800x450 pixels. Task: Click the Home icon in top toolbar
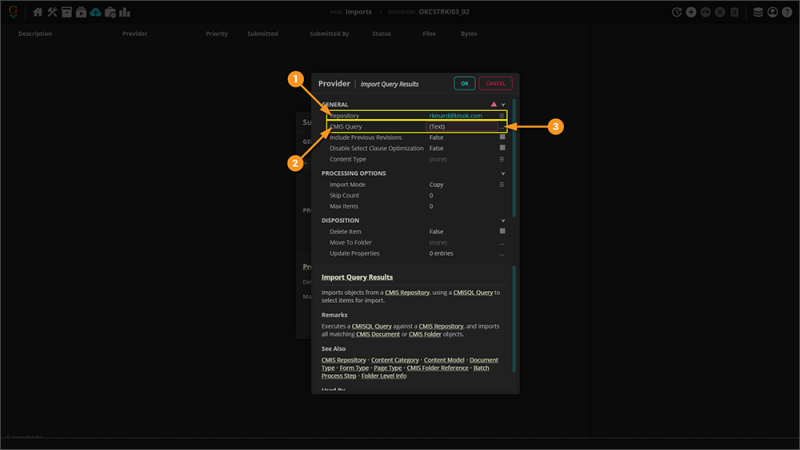pyautogui.click(x=38, y=13)
